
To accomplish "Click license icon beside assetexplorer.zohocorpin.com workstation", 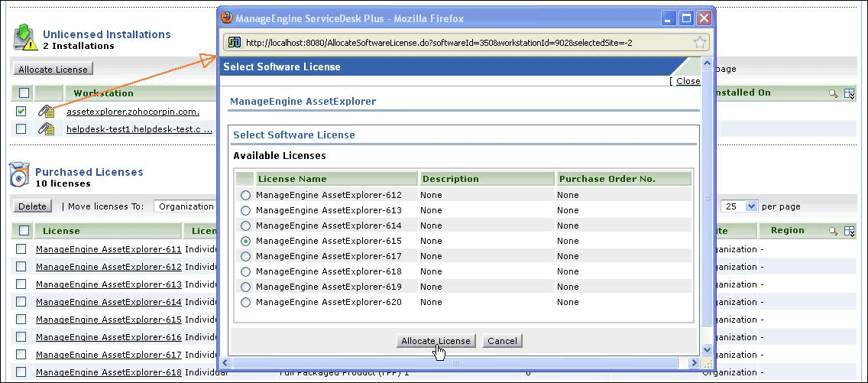I will pos(47,112).
